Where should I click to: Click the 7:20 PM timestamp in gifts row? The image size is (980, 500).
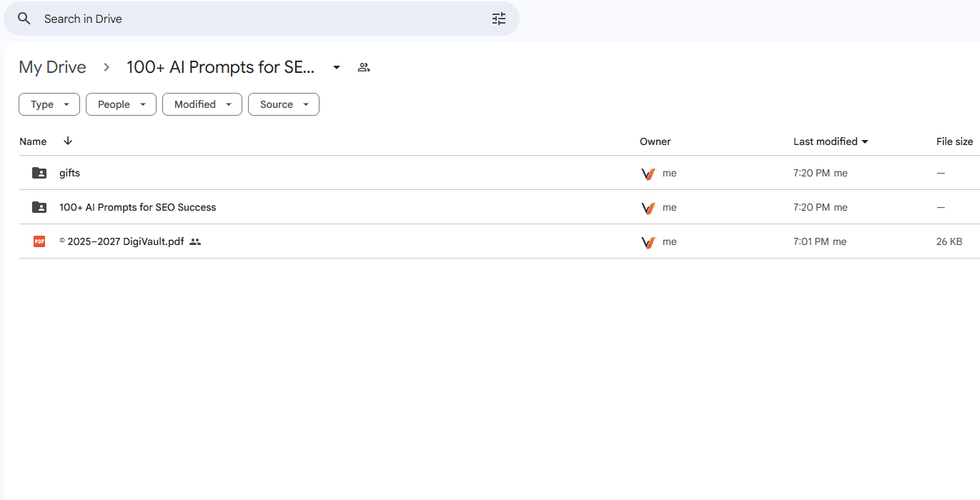coord(811,173)
